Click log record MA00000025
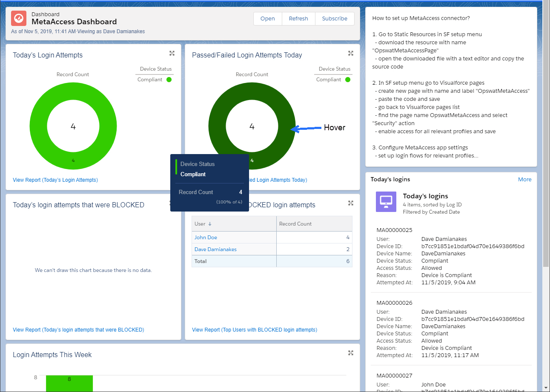This screenshot has width=550, height=392. (394, 230)
